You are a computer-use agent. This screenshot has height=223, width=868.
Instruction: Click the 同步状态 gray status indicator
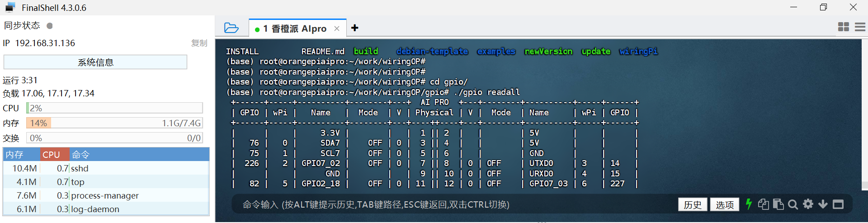[50, 26]
